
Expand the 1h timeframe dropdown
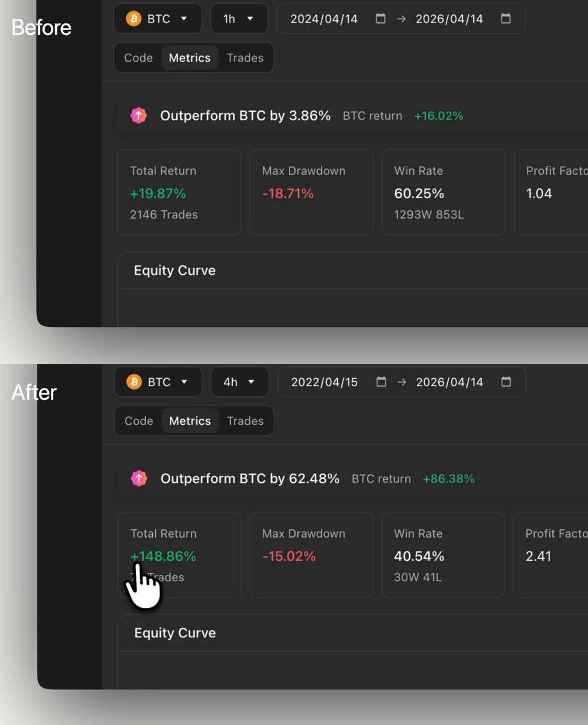(239, 19)
